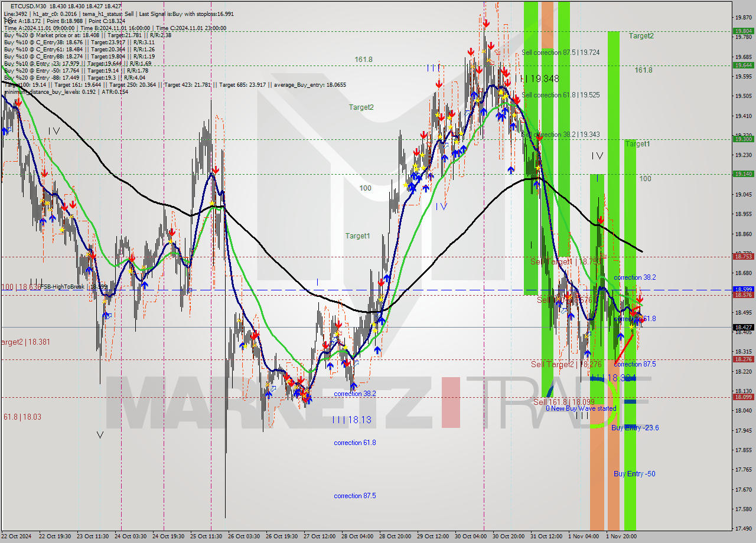756x543 pixels.
Task: Click the 'I I I 18.13' wave label
Action: 351,420
